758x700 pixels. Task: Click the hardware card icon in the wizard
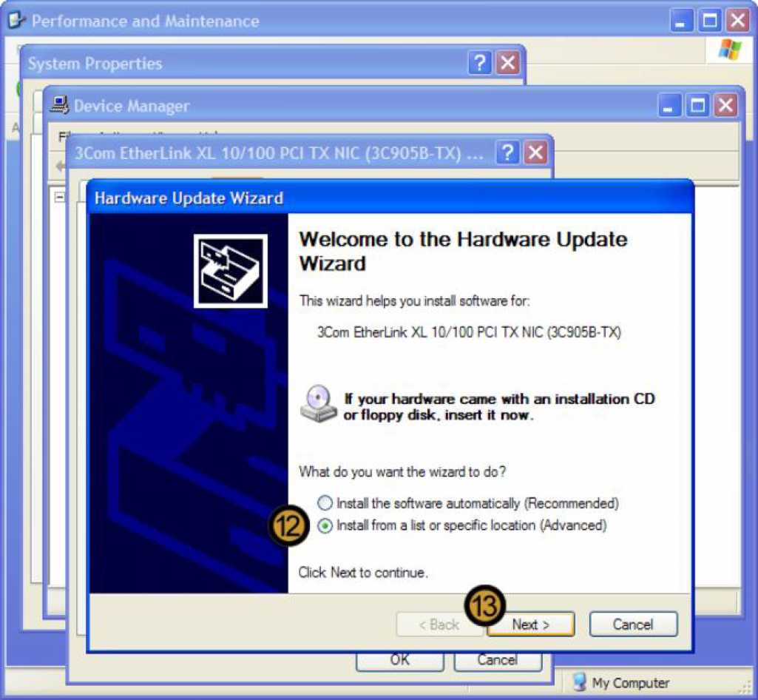(231, 271)
